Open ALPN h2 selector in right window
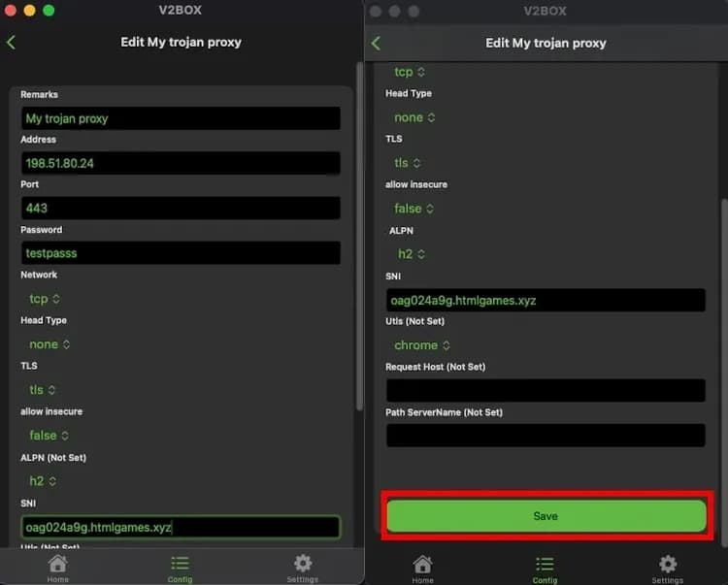Image resolution: width=728 pixels, height=585 pixels. coord(412,254)
